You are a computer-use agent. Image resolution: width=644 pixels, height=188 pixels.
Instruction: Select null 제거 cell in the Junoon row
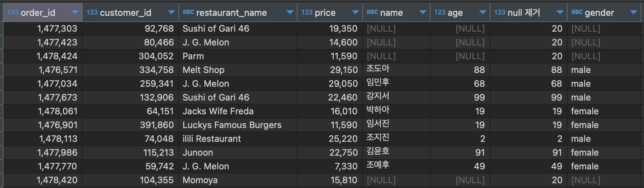(x=529, y=153)
